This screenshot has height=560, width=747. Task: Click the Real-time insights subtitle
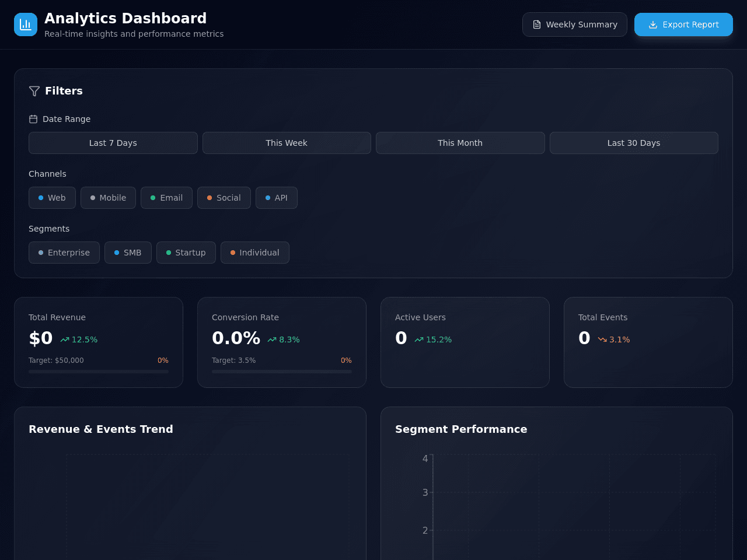[134, 34]
